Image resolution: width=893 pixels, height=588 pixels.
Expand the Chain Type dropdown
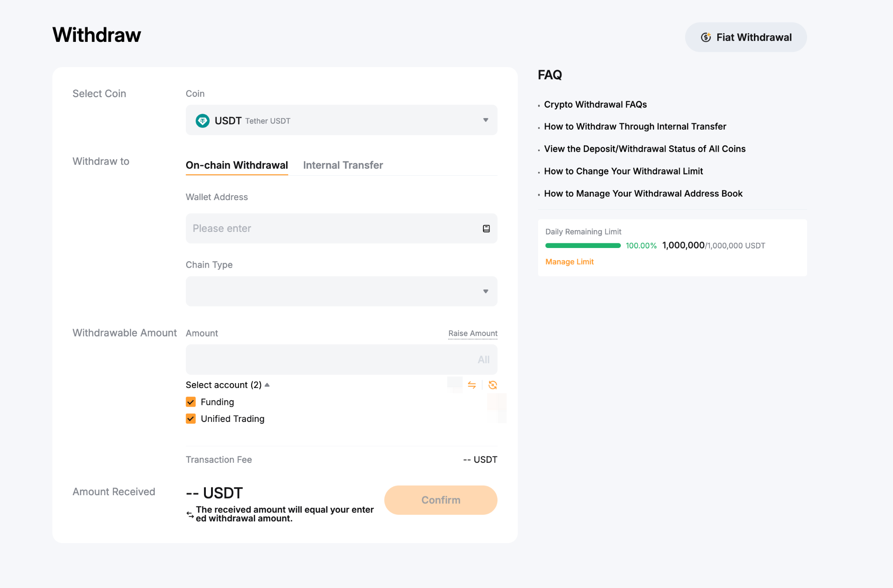[x=485, y=291]
